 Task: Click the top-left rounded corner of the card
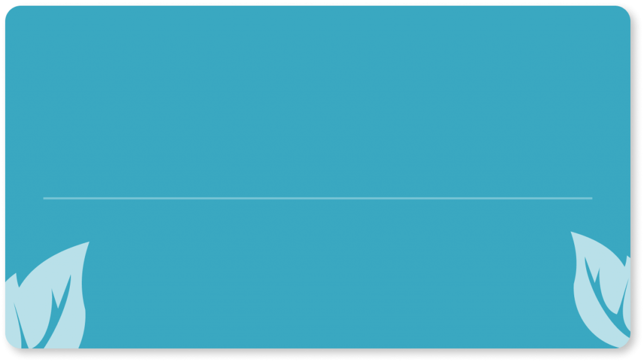pyautogui.click(x=8, y=10)
